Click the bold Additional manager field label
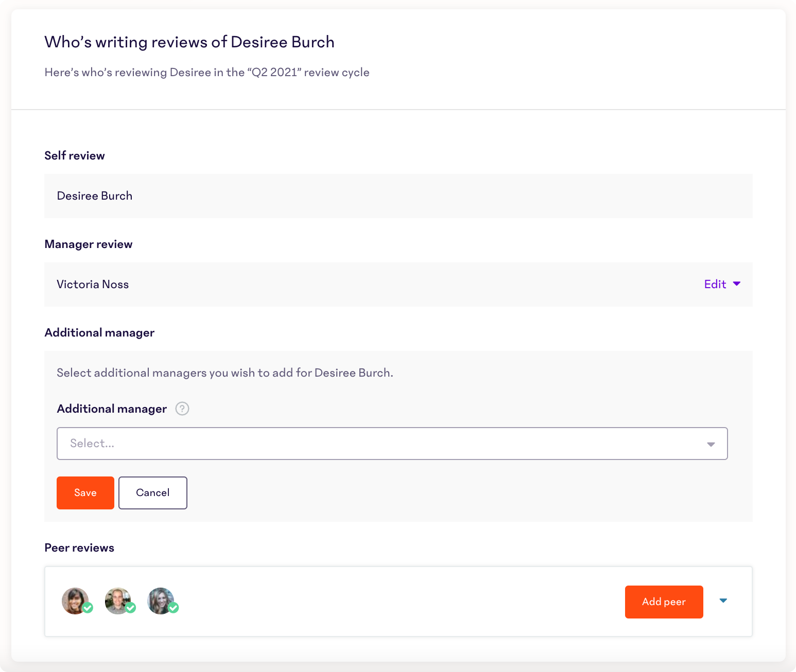Screen dimensions: 796x672 112,409
